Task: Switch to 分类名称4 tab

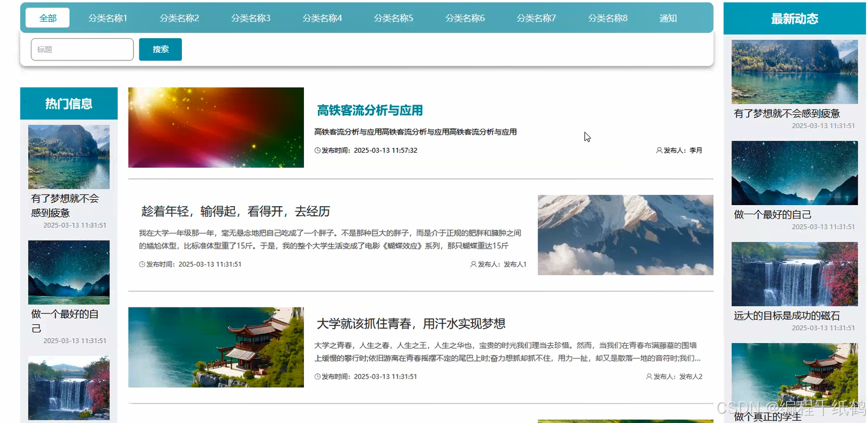Action: tap(322, 18)
